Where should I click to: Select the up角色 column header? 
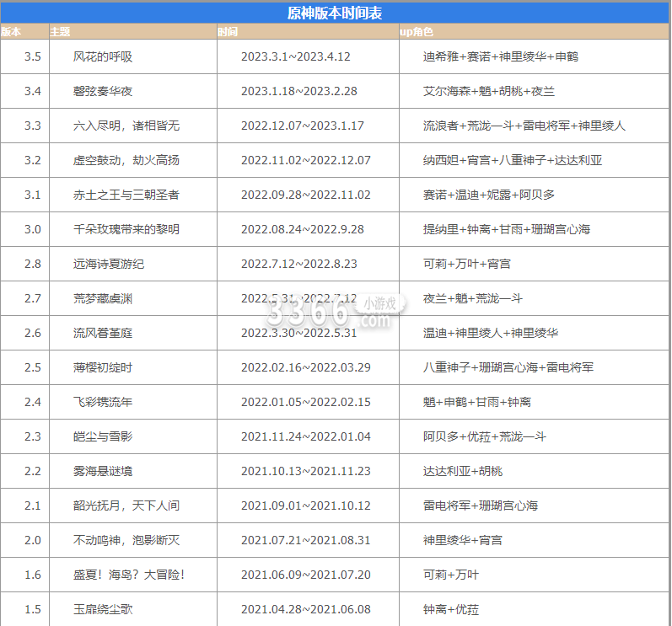[417, 32]
